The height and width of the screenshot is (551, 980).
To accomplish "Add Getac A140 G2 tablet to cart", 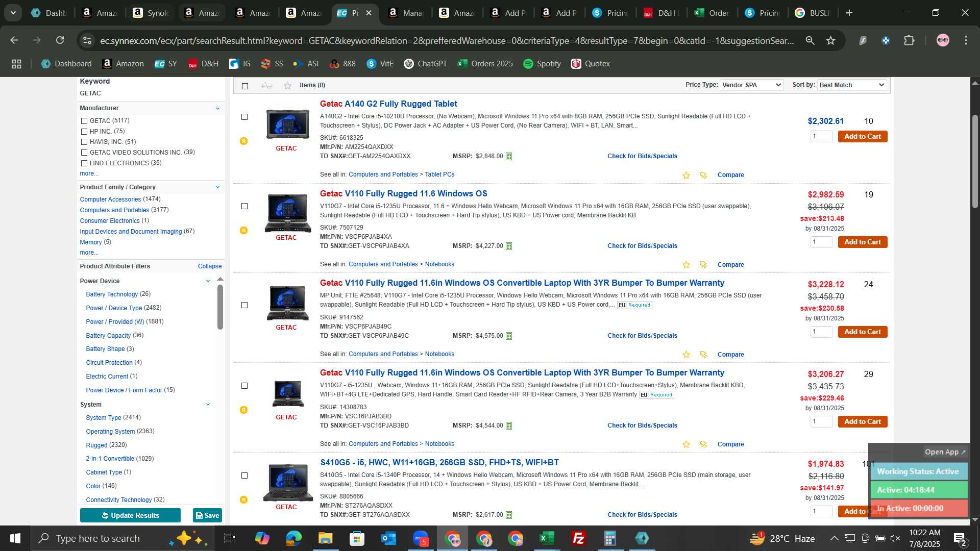I will [862, 137].
